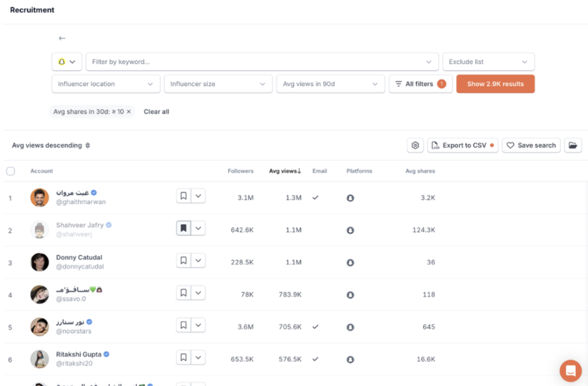Viewport: 588px width, 386px height.
Task: Expand the Avg views in 90d dropdown
Action: [x=330, y=84]
